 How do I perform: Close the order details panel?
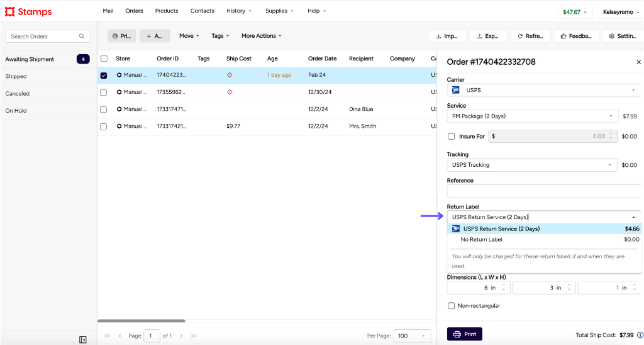[638, 62]
